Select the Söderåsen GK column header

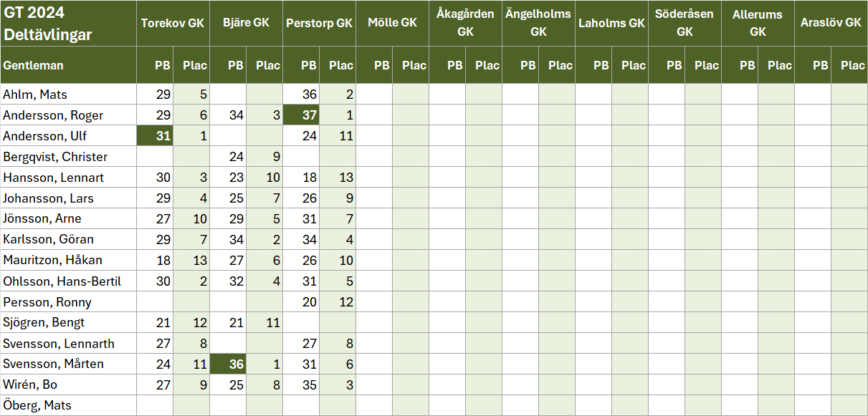coord(685,23)
